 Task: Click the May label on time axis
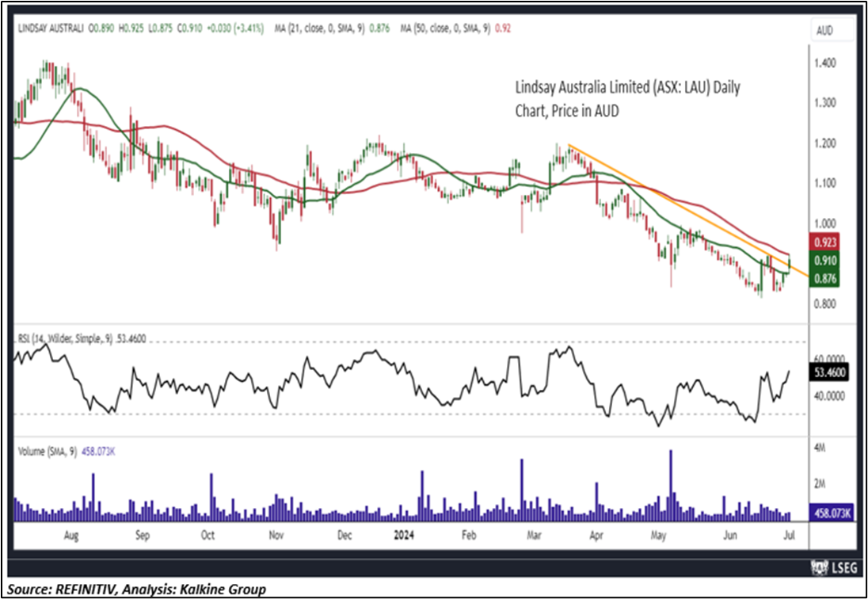pos(658,536)
